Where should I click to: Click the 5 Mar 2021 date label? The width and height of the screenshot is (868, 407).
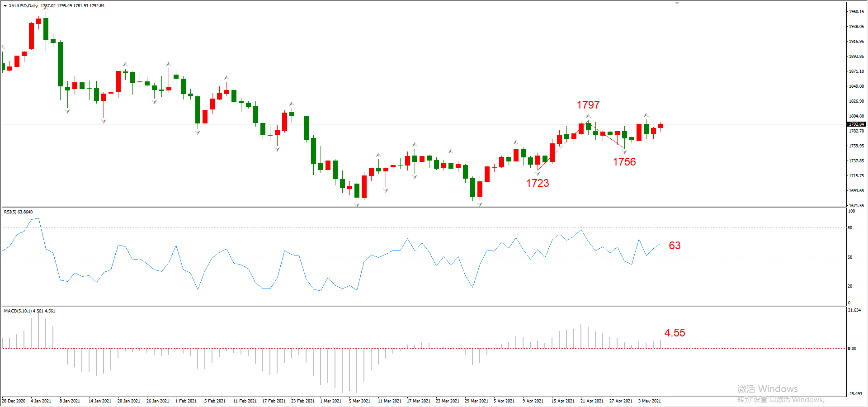(359, 401)
